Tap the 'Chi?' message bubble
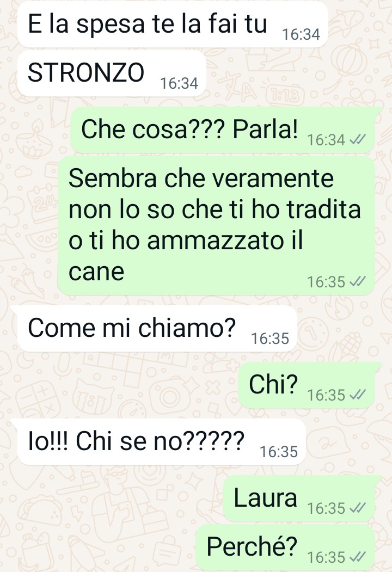This screenshot has height=572, width=392. 307,385
